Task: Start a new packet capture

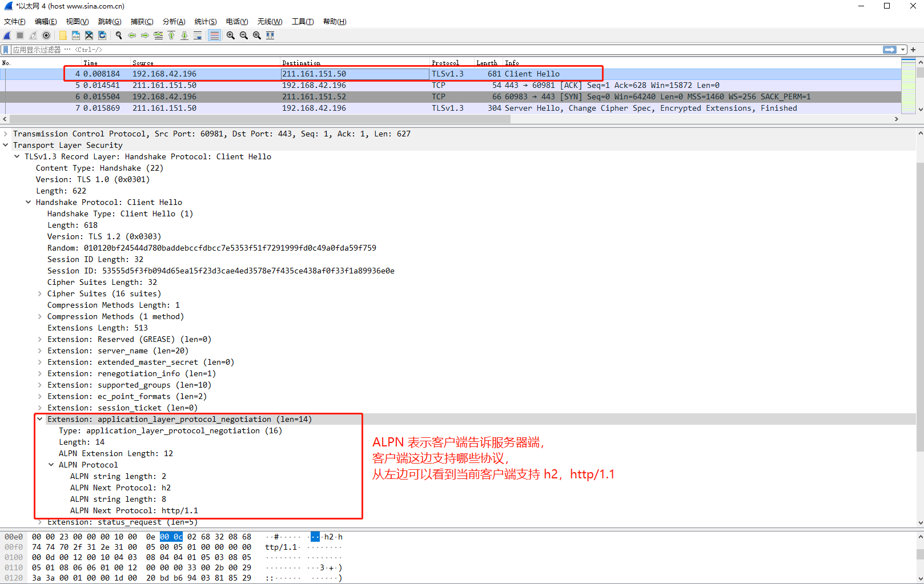Action: [6, 35]
